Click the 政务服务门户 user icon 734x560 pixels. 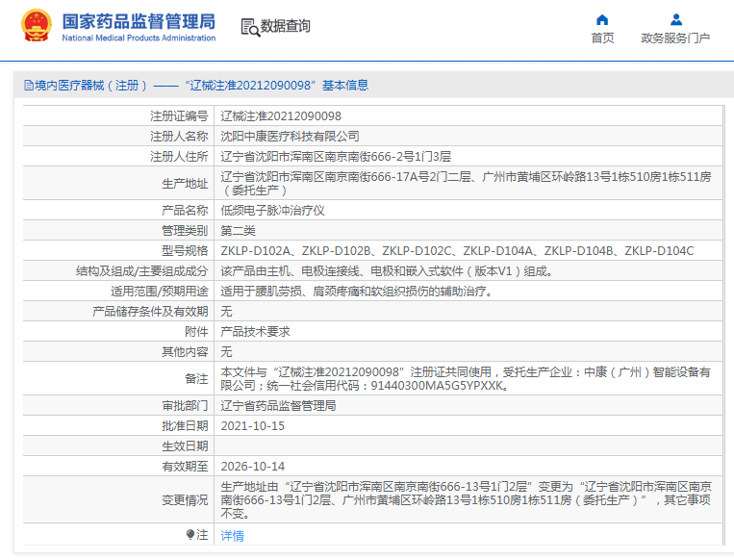[675, 19]
